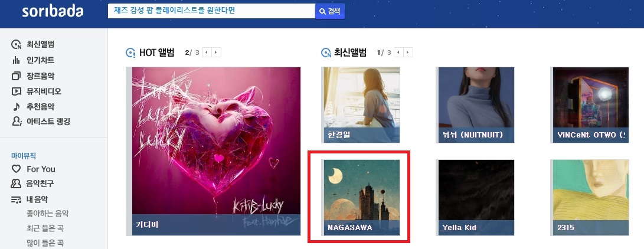
Task: Open the 음악친구 friends icon
Action: click(16, 184)
